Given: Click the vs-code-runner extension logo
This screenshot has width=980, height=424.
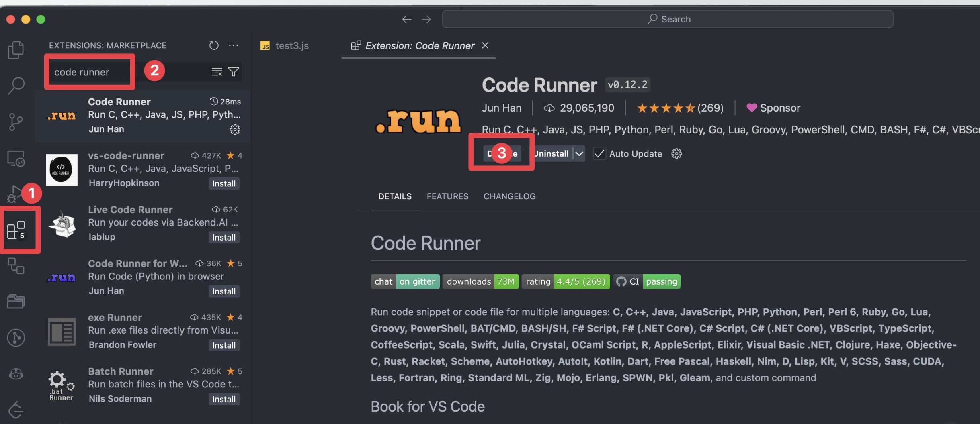Looking at the screenshot, I should (62, 170).
